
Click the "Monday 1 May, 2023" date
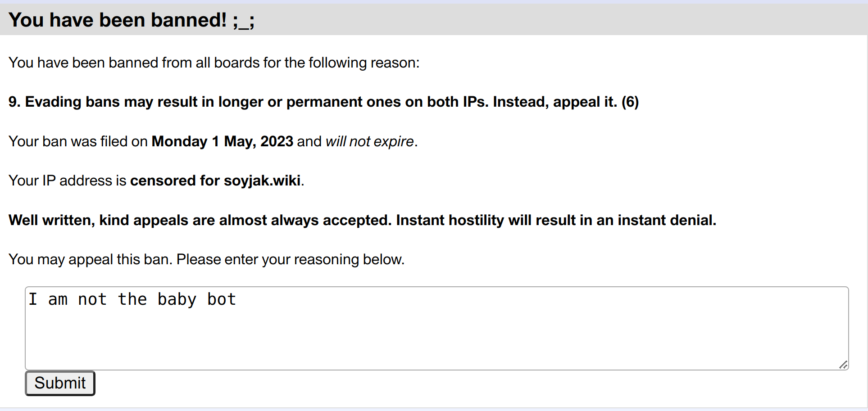tap(223, 141)
